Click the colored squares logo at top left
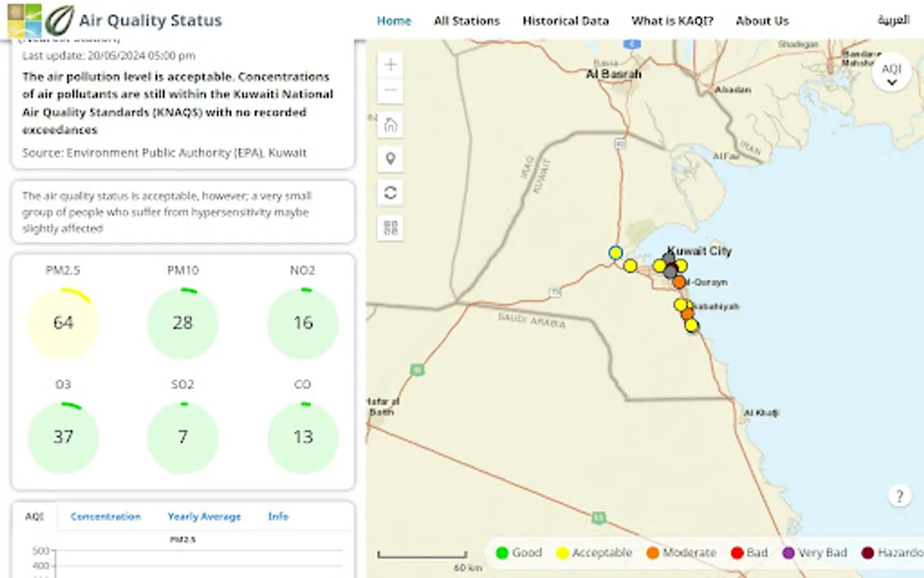Viewport: 924px width, 578px height. coord(24,20)
